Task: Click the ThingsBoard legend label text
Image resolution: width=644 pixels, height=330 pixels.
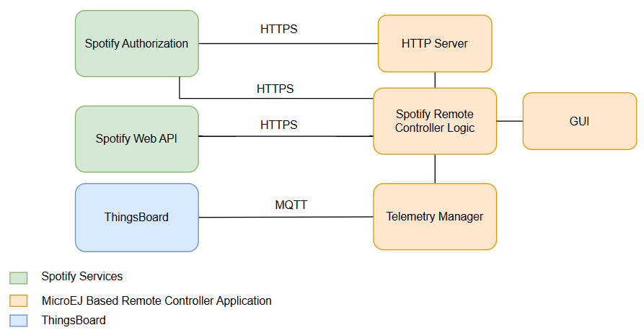Action: click(74, 320)
